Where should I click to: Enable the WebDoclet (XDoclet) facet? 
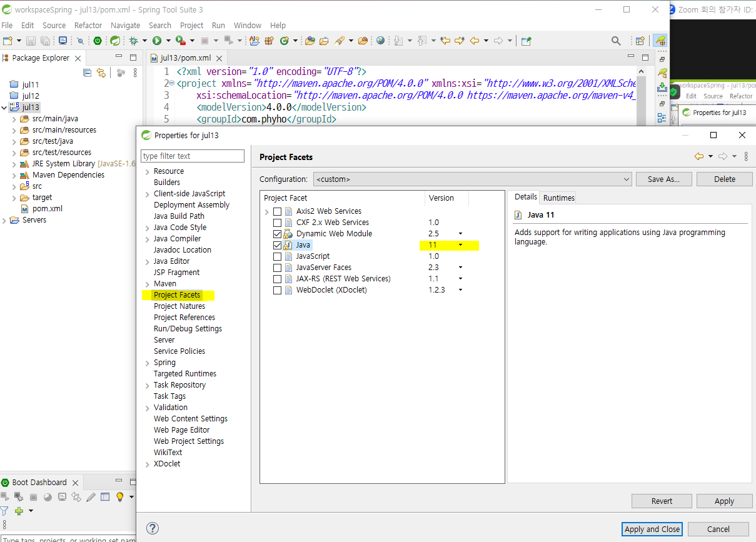(277, 290)
